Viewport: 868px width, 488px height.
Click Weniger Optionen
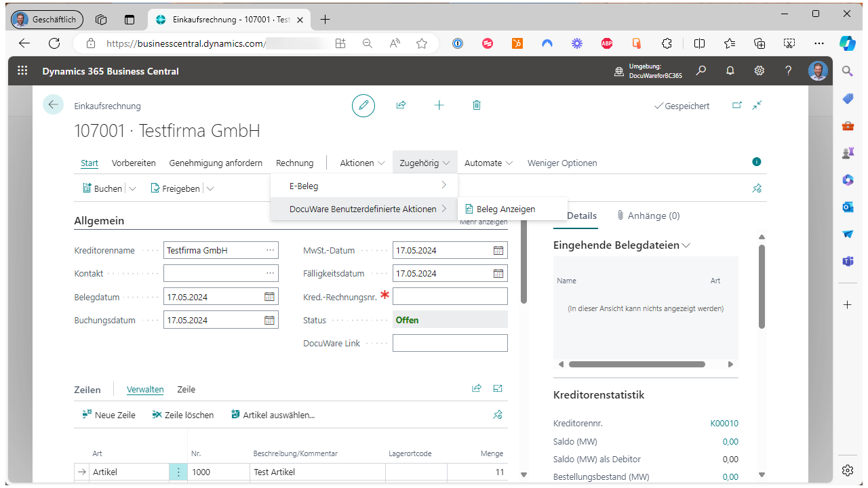562,163
